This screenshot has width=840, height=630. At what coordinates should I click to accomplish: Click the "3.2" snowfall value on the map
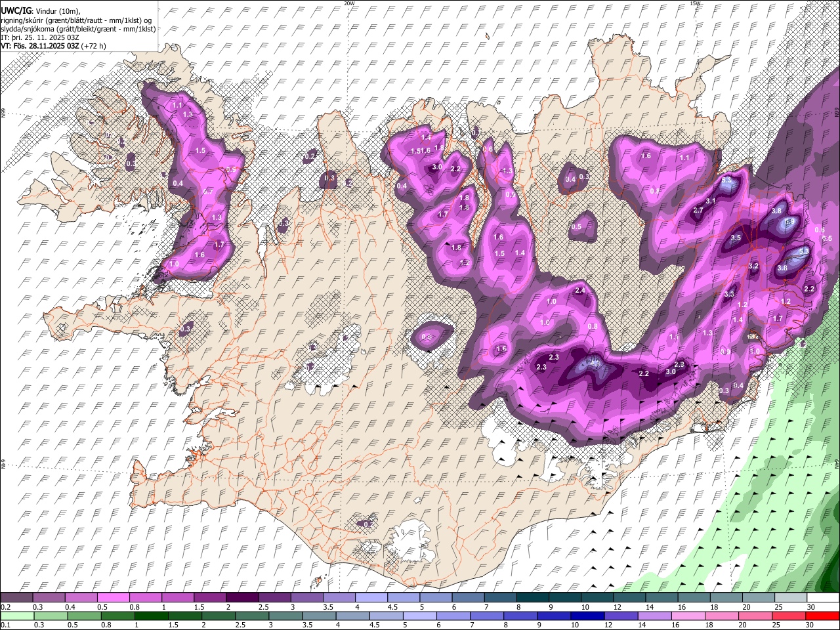pos(753,266)
